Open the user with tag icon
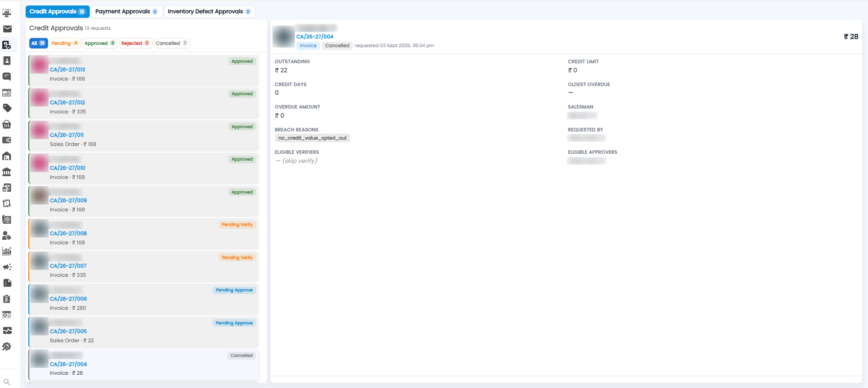The width and height of the screenshot is (868, 388). [x=7, y=235]
